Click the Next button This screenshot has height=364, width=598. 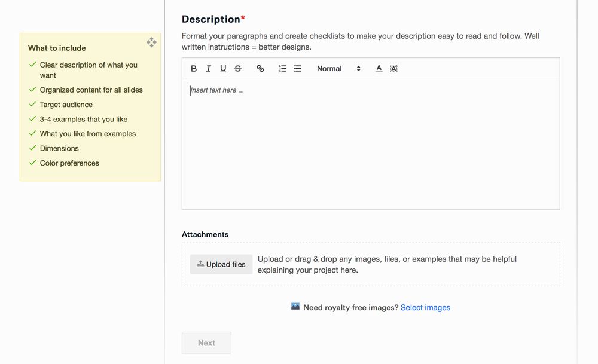click(x=206, y=343)
